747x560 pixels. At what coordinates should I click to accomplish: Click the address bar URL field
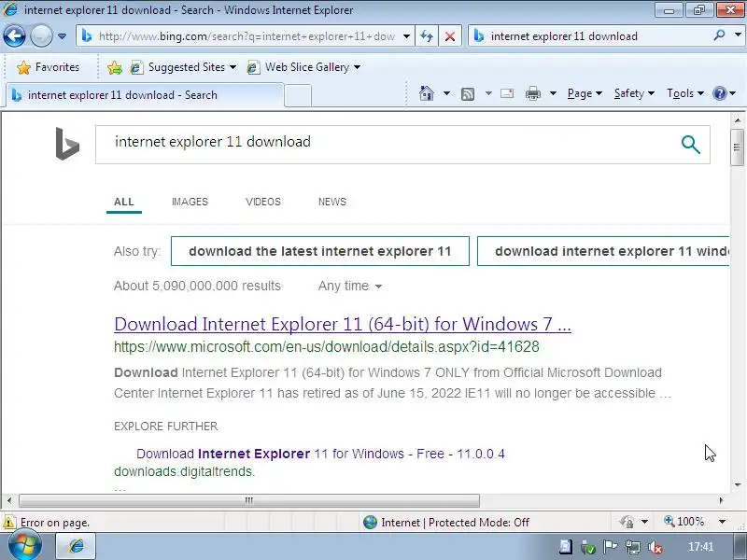pos(247,36)
